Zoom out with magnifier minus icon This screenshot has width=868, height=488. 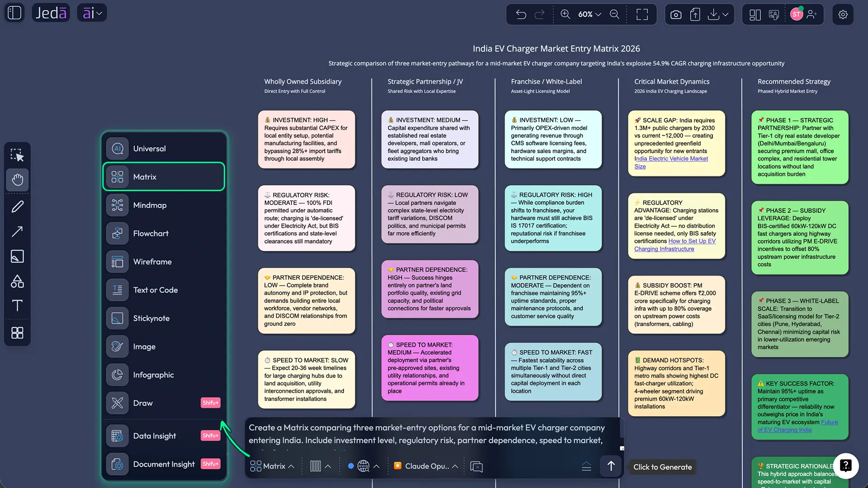[x=614, y=14]
